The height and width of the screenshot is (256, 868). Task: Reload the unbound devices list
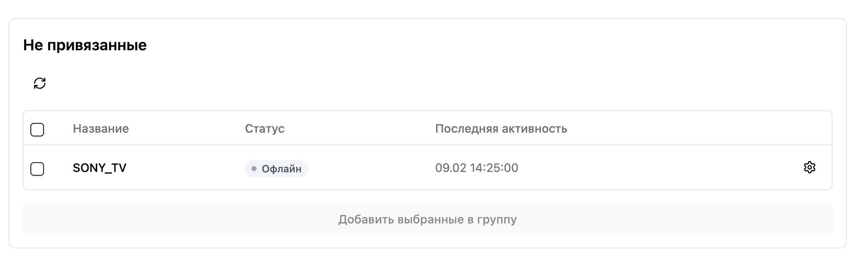(40, 83)
